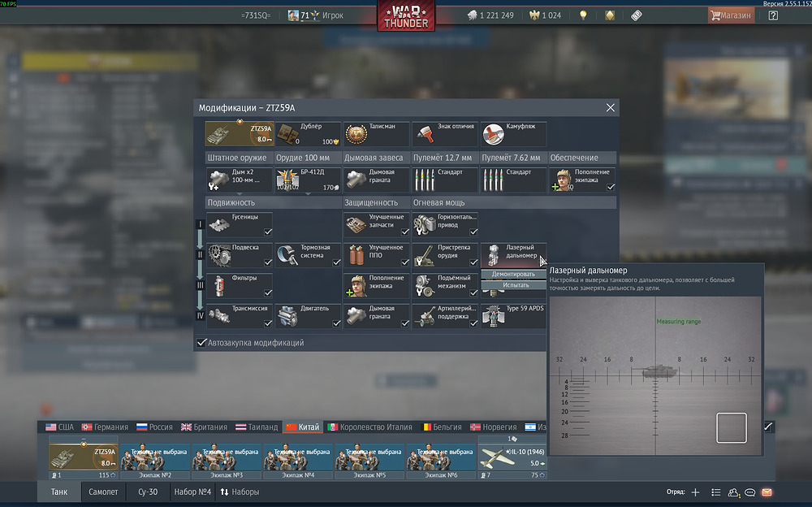This screenshot has width=812, height=507.
Task: Select the Артиллерийская поддержка modification
Action: 445,316
